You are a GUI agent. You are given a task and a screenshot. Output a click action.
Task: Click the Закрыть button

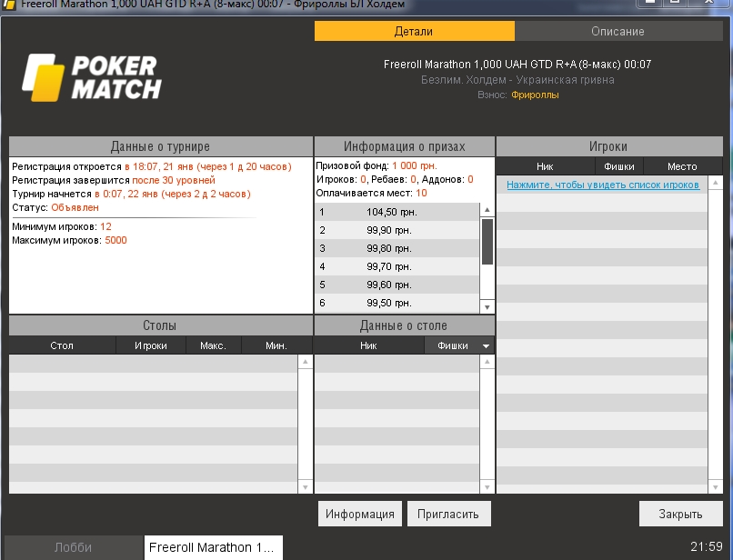[x=680, y=515]
